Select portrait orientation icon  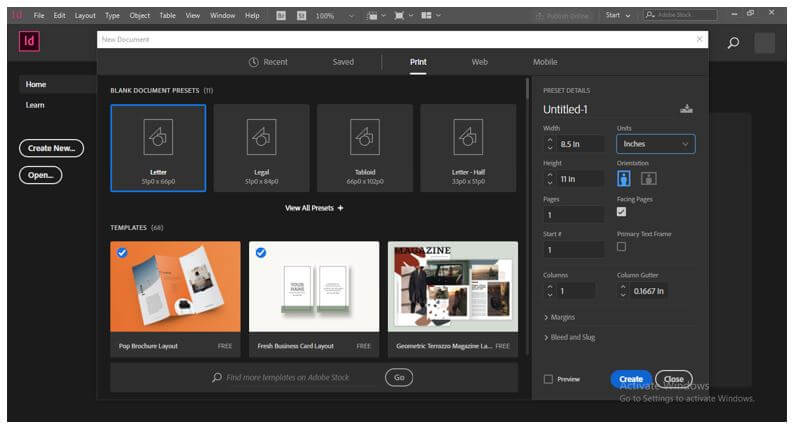click(x=624, y=178)
